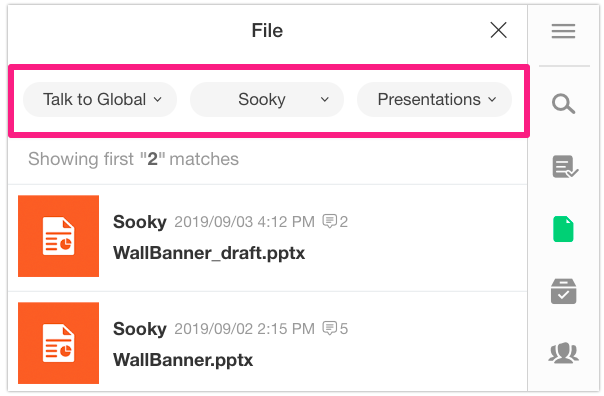Click the 2019/09/02 2:15 PM timestamp

click(x=245, y=329)
